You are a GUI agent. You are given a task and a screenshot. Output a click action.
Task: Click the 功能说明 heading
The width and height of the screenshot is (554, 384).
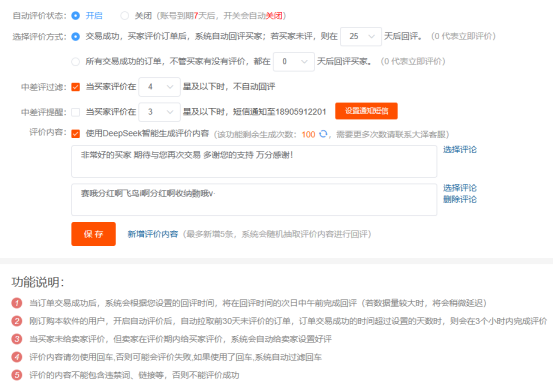pyautogui.click(x=38, y=282)
